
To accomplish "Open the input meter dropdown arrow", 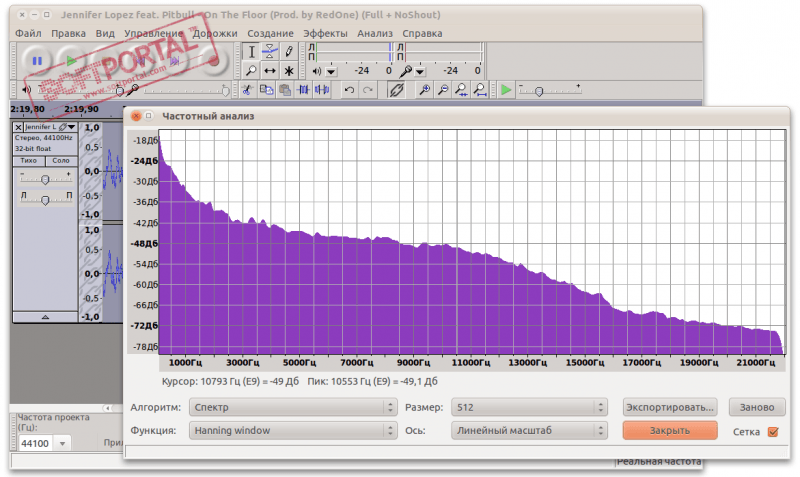I will (420, 71).
